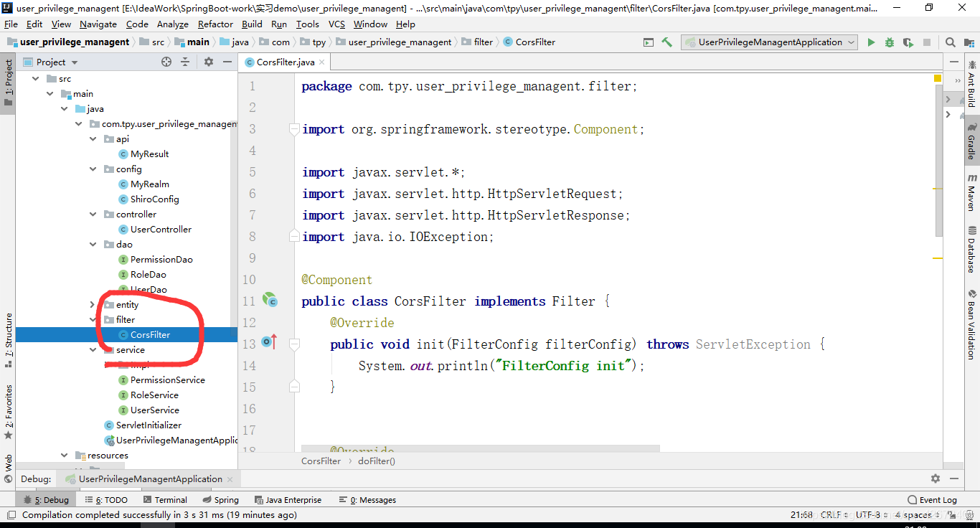980x528 pixels.
Task: Open the Analyze menu
Action: click(172, 24)
